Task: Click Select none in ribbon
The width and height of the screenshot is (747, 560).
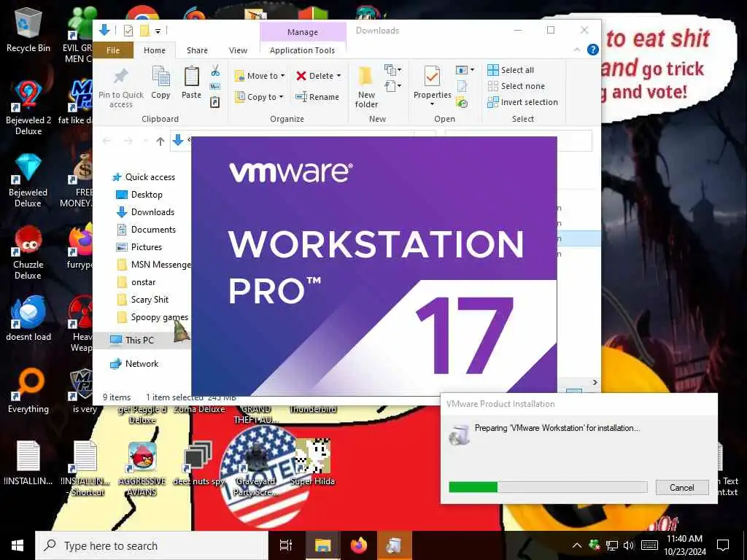Action: tap(516, 86)
